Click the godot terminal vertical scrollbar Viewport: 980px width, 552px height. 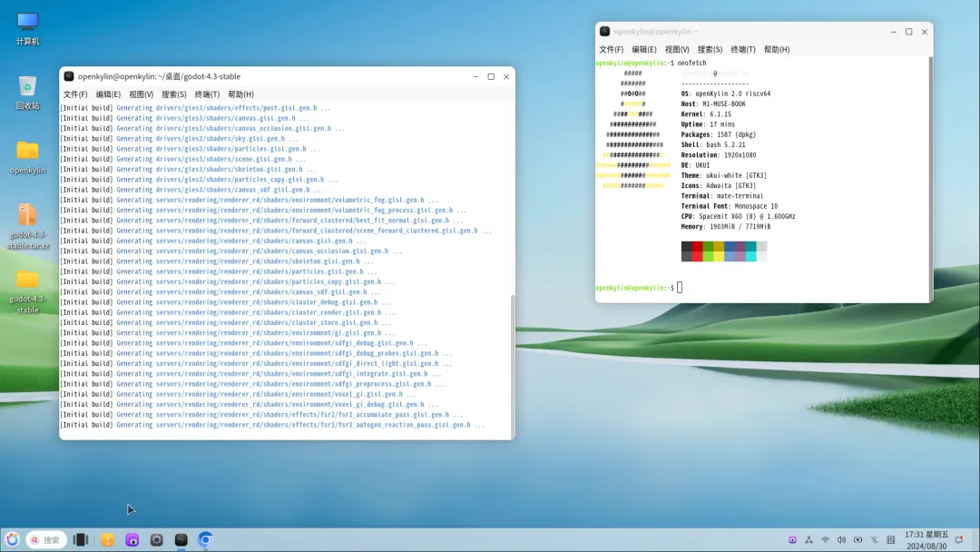513,366
